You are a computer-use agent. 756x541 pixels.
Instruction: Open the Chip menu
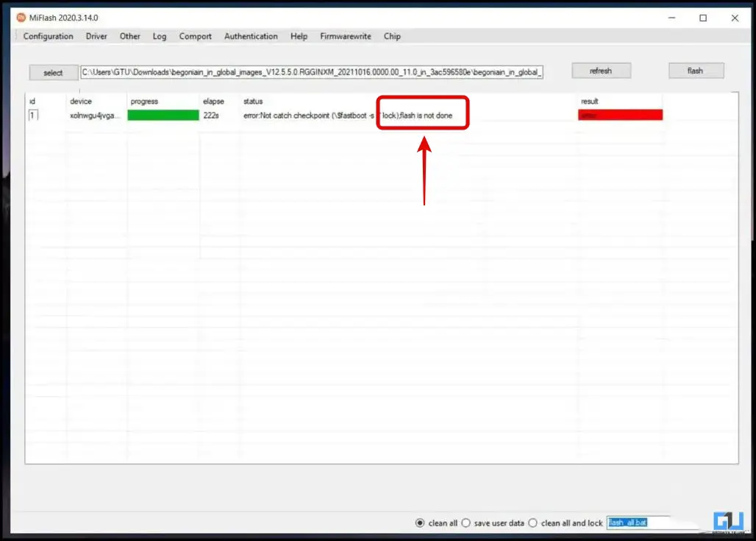(392, 36)
